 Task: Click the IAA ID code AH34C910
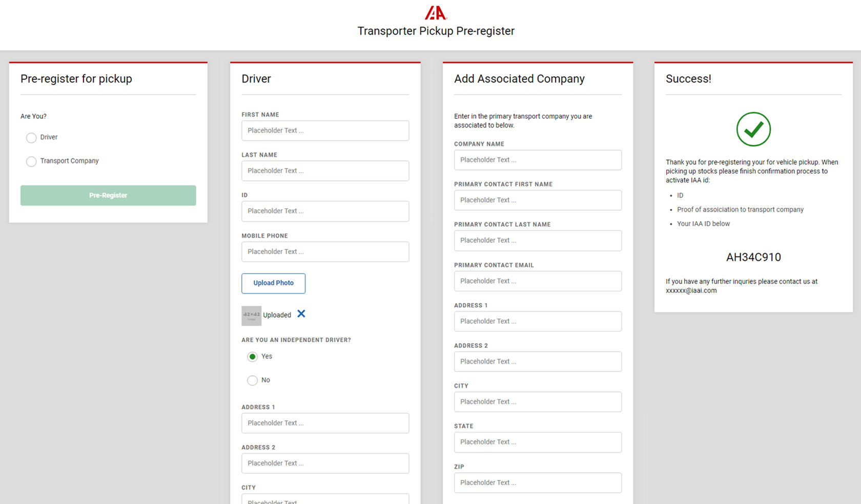tap(753, 257)
